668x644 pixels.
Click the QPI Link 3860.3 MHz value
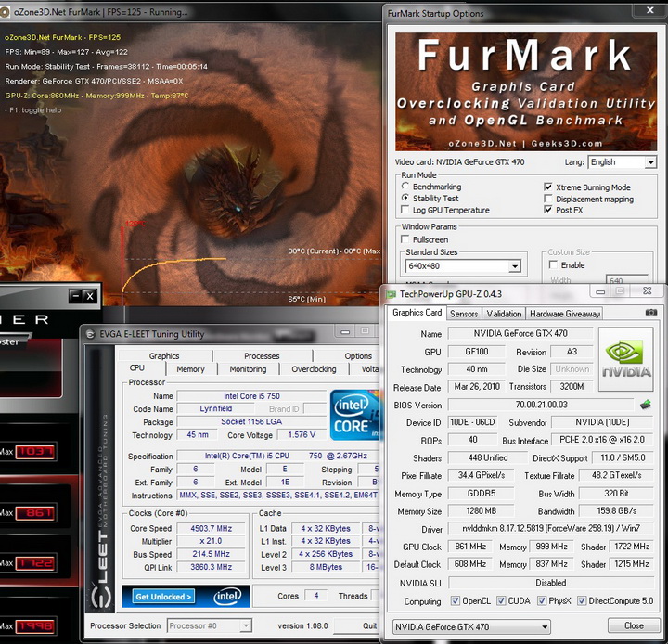pyautogui.click(x=212, y=567)
